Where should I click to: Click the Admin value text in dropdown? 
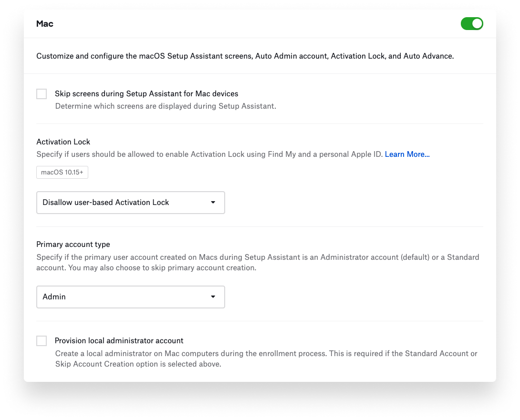click(54, 297)
